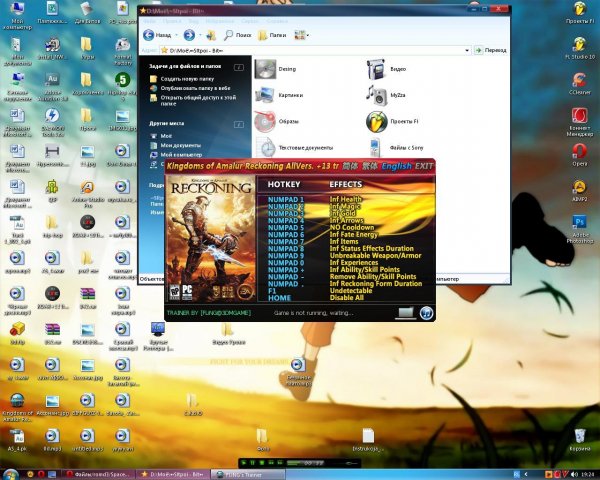The height and width of the screenshot is (480, 600).
Task: Open the Anime Studio Pro desktop shortcut
Action: pyautogui.click(x=88, y=194)
